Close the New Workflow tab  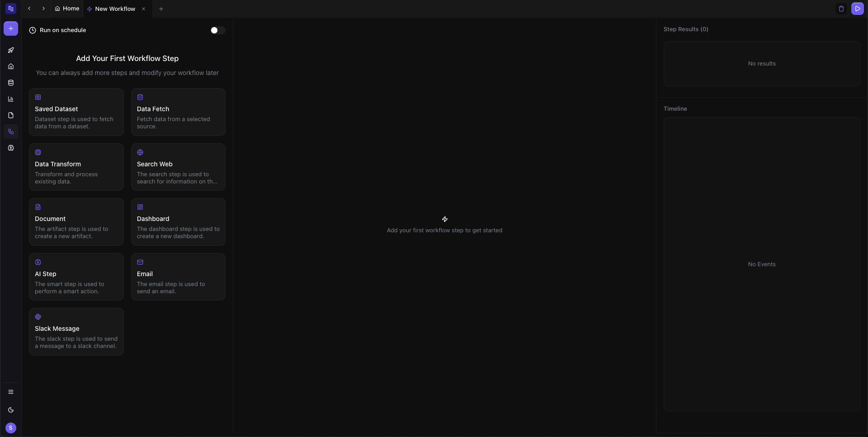click(x=144, y=9)
